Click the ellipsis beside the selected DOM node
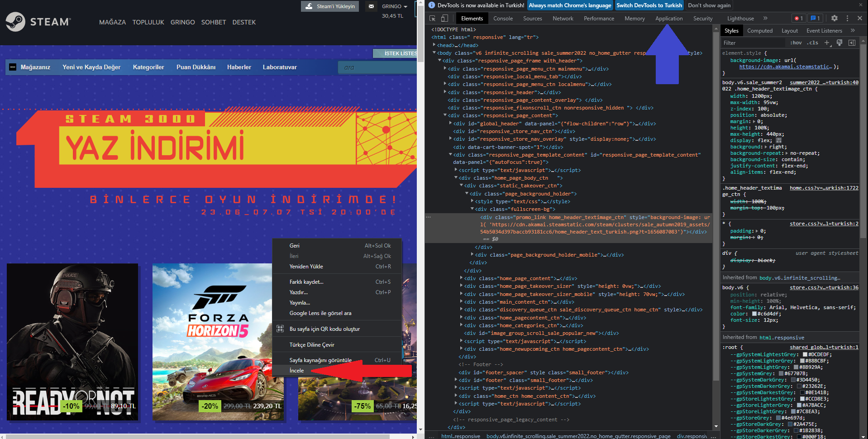 click(x=428, y=217)
